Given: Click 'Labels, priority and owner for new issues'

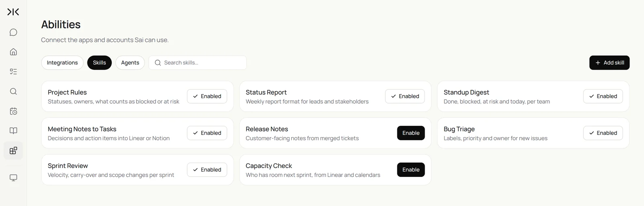Looking at the screenshot, I should (495, 138).
